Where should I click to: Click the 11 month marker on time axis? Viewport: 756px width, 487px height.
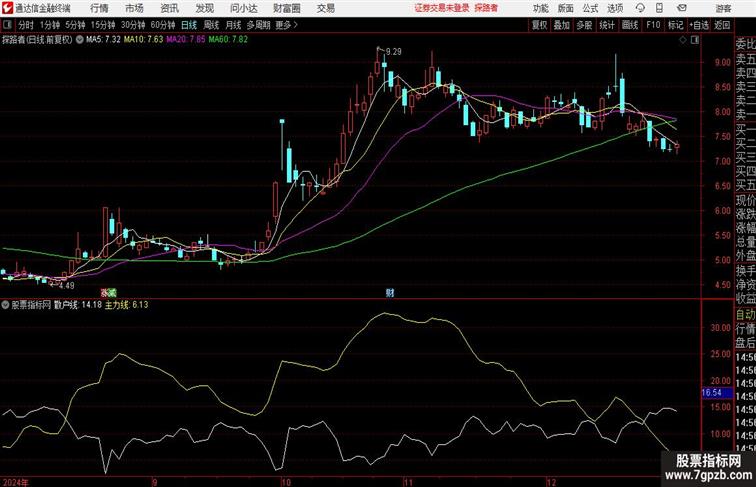point(408,482)
